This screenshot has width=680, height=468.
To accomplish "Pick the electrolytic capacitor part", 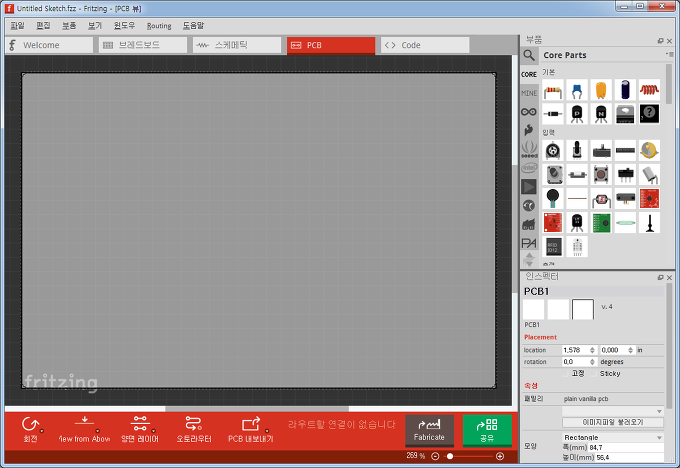I will click(x=625, y=90).
